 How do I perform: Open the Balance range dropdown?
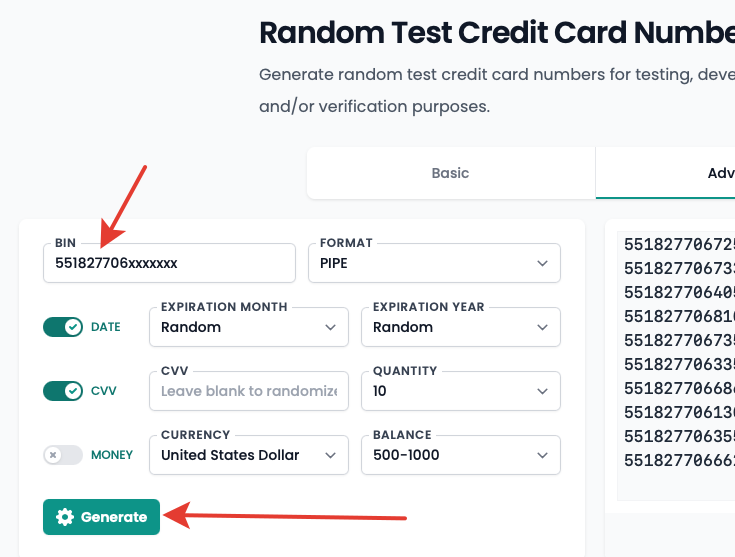pyautogui.click(x=460, y=455)
